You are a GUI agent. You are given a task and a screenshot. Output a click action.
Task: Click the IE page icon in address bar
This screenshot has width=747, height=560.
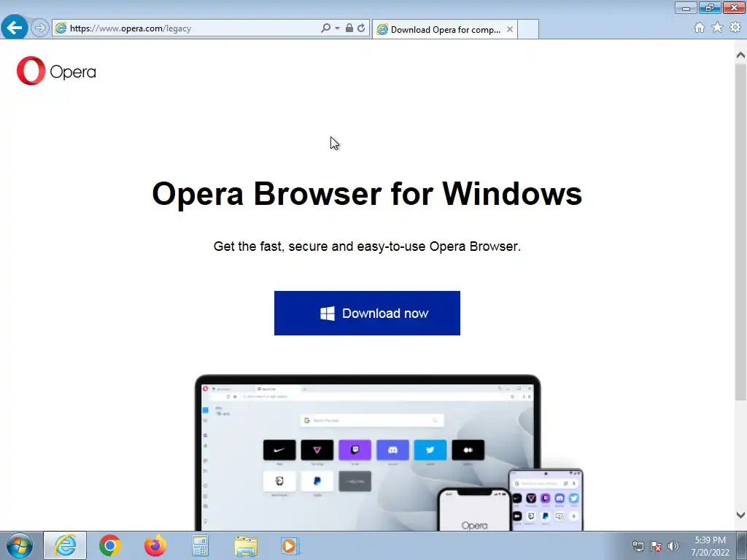coord(61,28)
